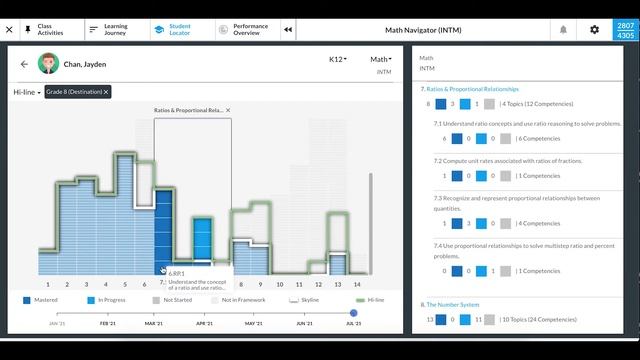Click the 2807/4305 score badge
This screenshot has height=360, width=640.
(626, 30)
